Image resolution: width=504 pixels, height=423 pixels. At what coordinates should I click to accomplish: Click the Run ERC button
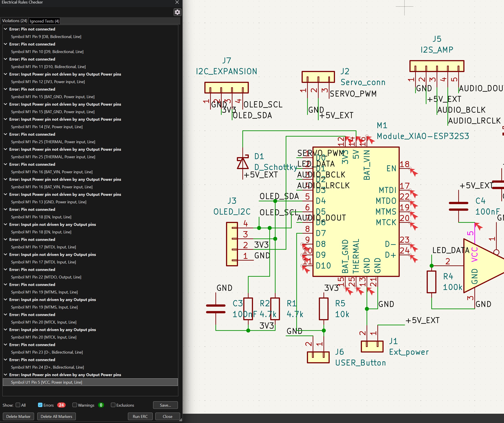[140, 417]
